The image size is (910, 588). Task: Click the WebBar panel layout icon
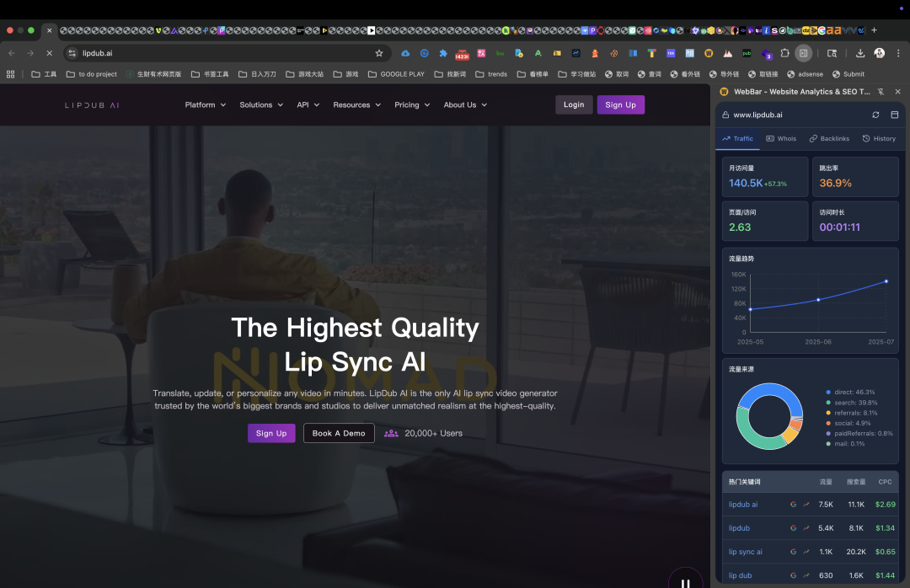[894, 115]
